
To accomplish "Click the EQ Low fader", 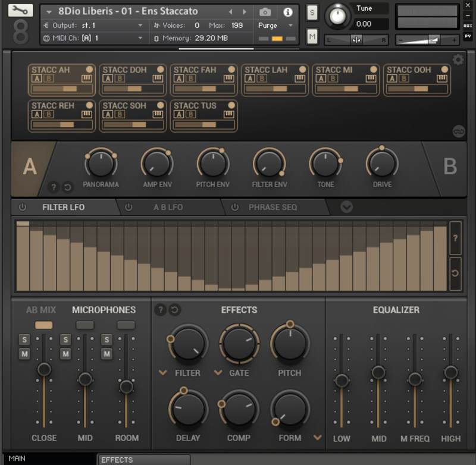I will tap(342, 381).
